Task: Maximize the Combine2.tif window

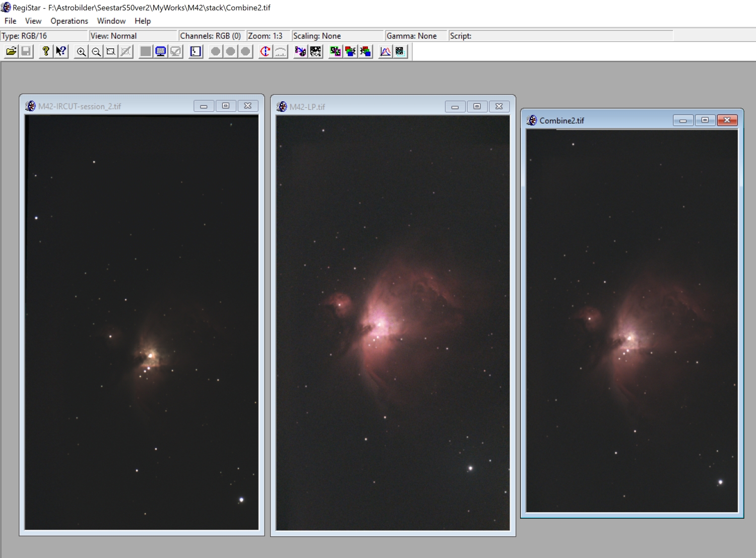Action: coord(705,120)
